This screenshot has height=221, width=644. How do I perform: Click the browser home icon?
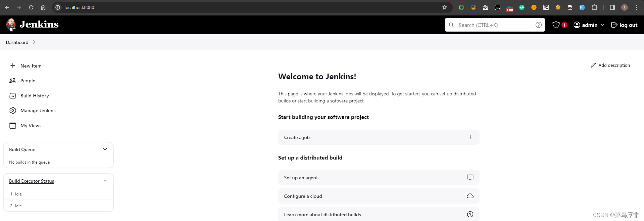click(43, 7)
